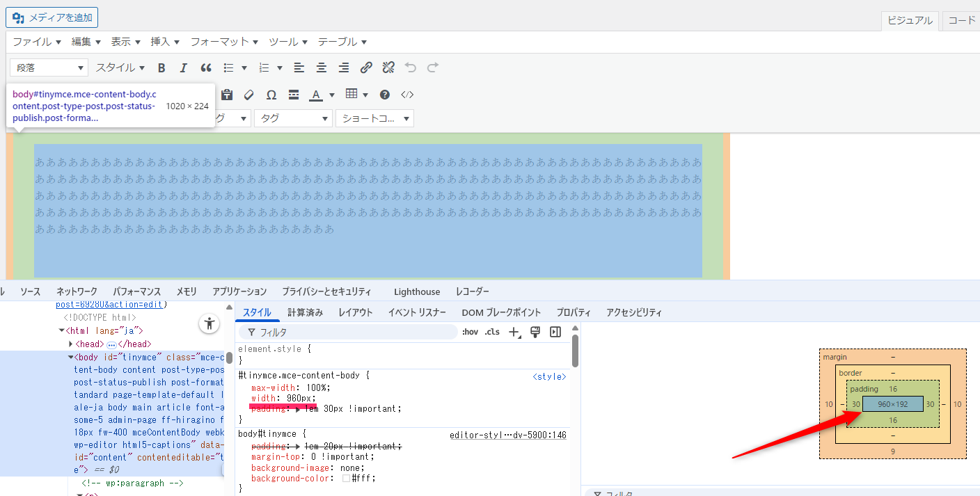The width and height of the screenshot is (980, 496).
Task: Open the bulleted list style dropdown arrow
Action: [x=244, y=67]
